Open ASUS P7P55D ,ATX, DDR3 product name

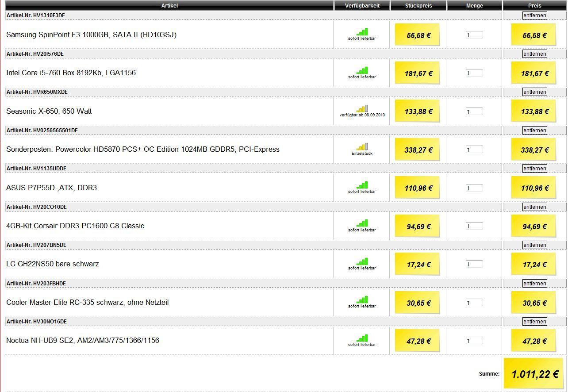click(51, 188)
